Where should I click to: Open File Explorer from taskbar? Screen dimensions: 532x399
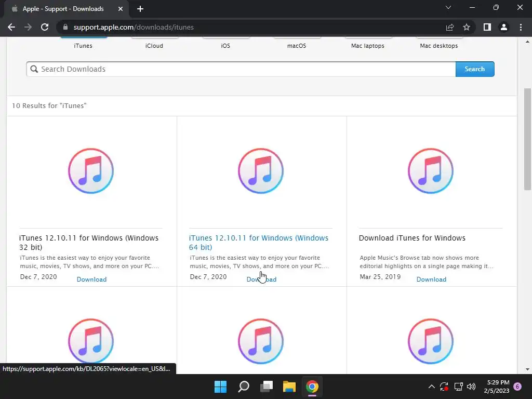tap(289, 387)
